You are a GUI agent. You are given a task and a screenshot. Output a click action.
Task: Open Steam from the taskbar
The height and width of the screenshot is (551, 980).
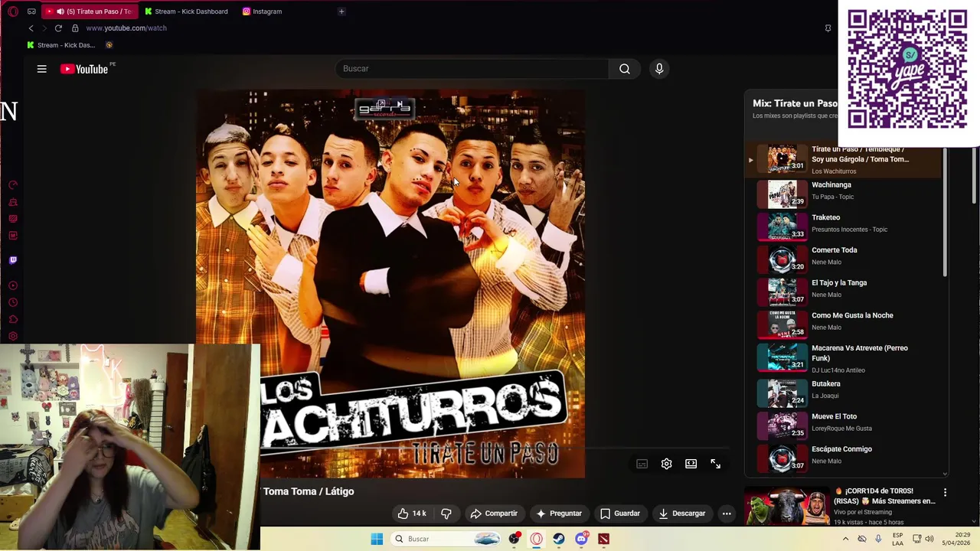pyautogui.click(x=559, y=539)
